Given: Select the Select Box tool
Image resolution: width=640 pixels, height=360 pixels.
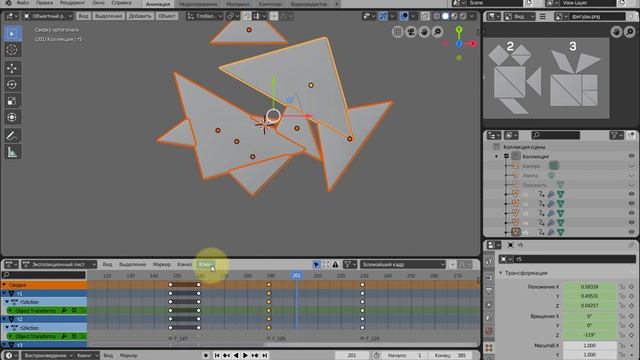Looking at the screenshot, I should point(12,33).
